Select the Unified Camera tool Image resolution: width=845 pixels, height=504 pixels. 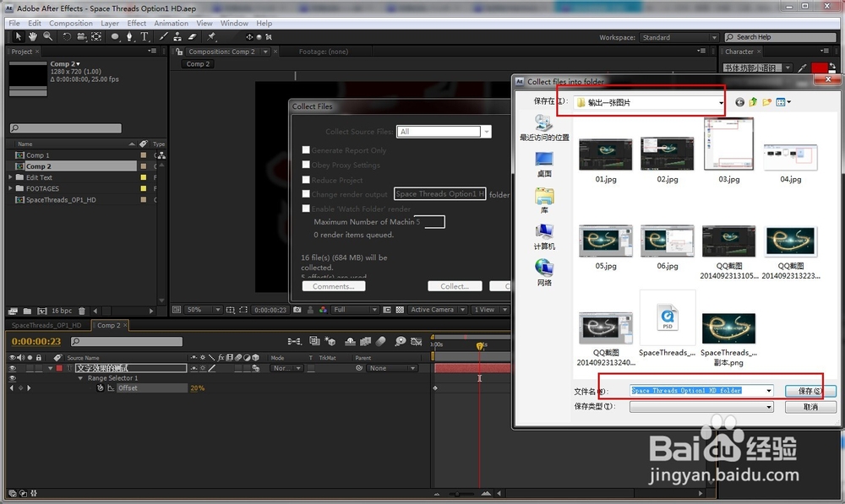click(x=81, y=36)
